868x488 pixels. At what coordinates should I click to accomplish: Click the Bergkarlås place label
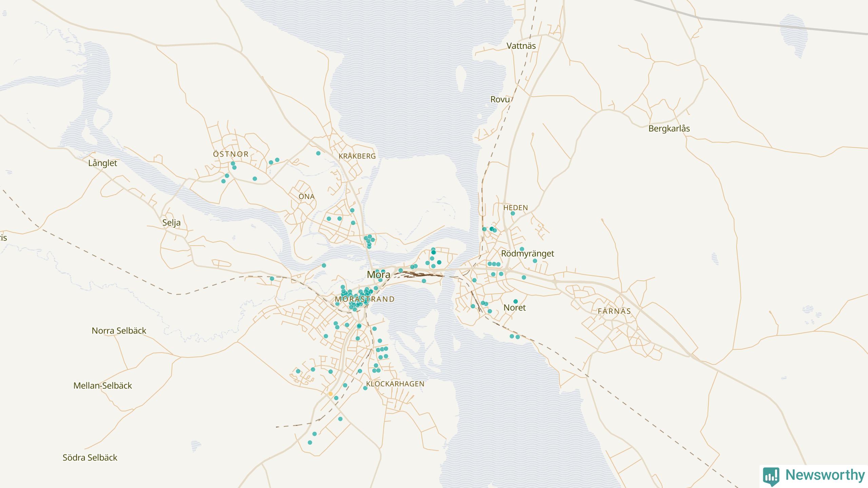click(669, 128)
